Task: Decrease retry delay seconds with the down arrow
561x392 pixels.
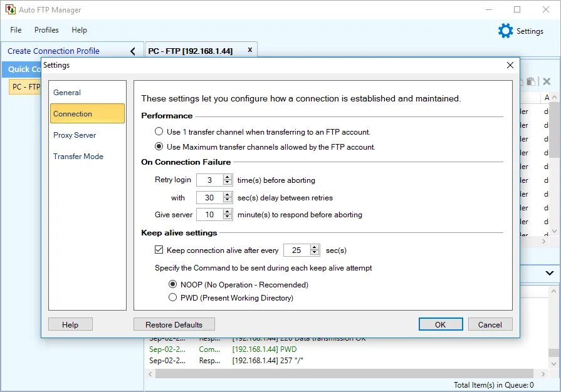Action: click(x=228, y=200)
